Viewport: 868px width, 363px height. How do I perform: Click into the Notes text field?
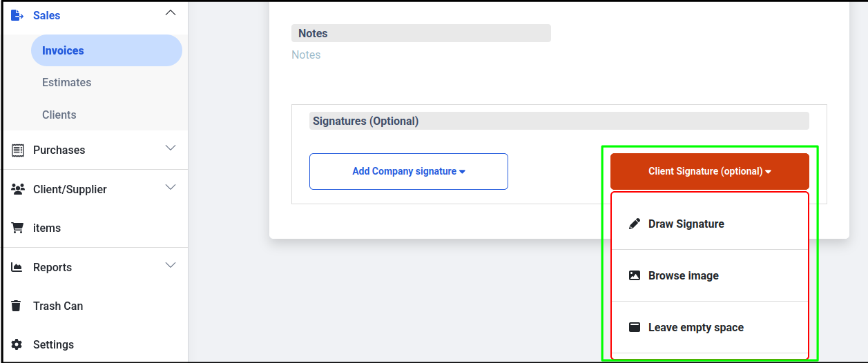pyautogui.click(x=421, y=55)
